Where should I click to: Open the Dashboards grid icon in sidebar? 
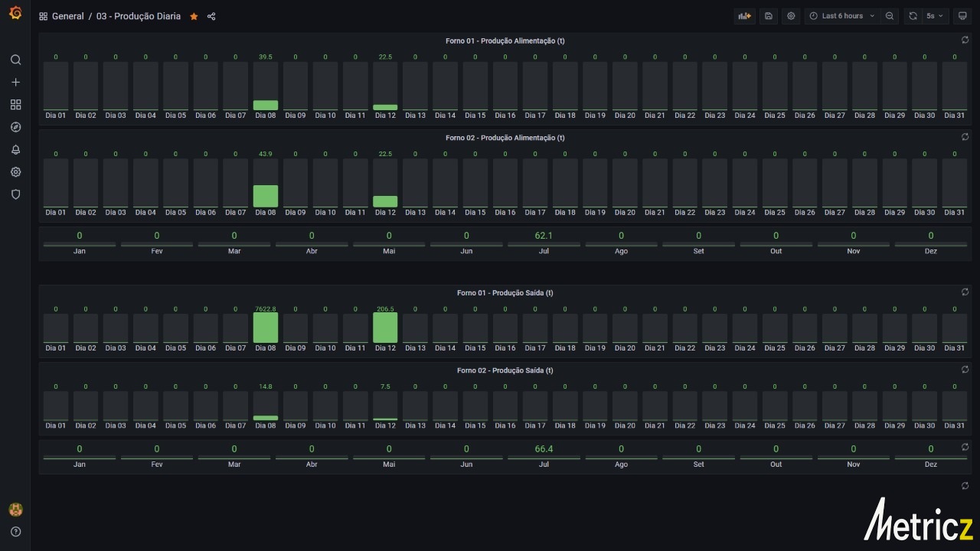[x=15, y=105]
